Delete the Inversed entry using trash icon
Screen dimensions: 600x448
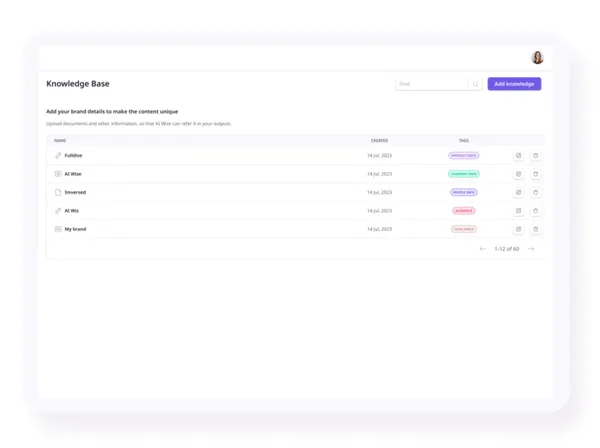tap(535, 192)
